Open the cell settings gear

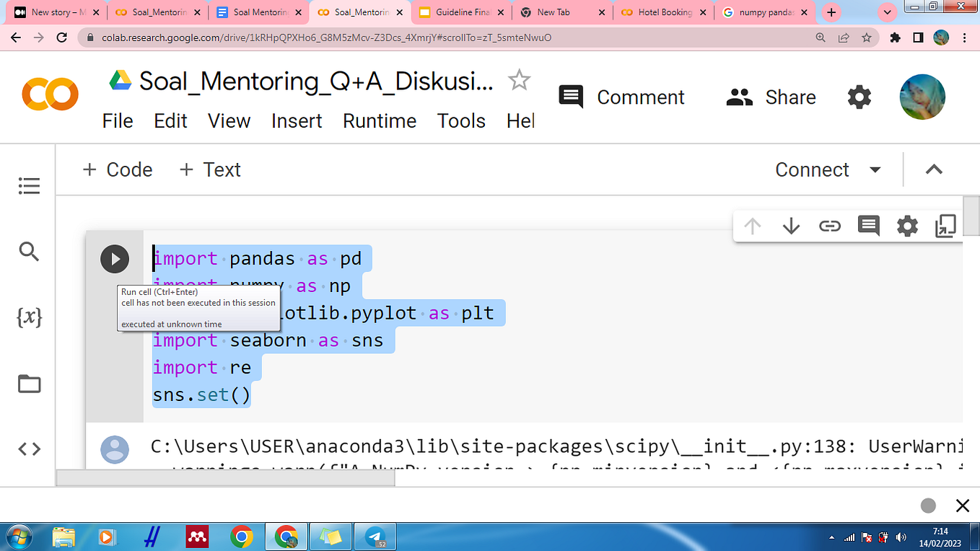pos(907,226)
